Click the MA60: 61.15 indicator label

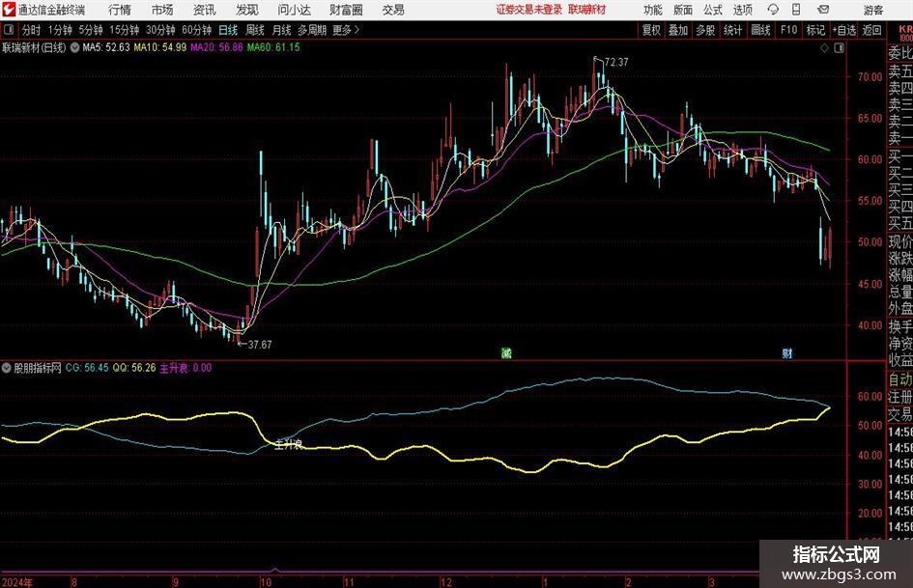pos(273,47)
